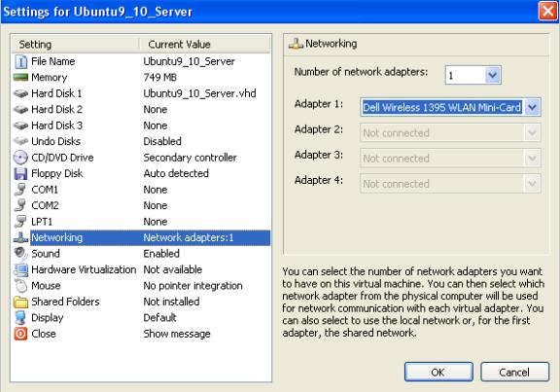Select the Memory setting icon

(20, 77)
